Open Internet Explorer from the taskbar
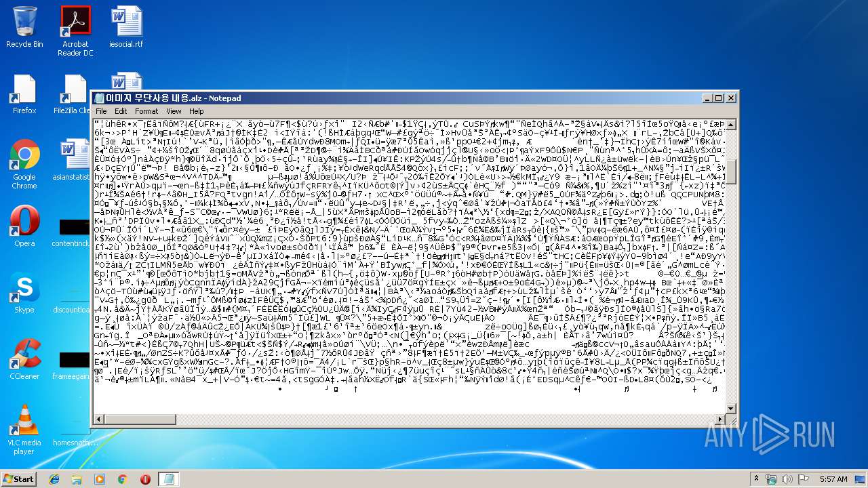Screen dimensions: 868x488 coord(54,479)
